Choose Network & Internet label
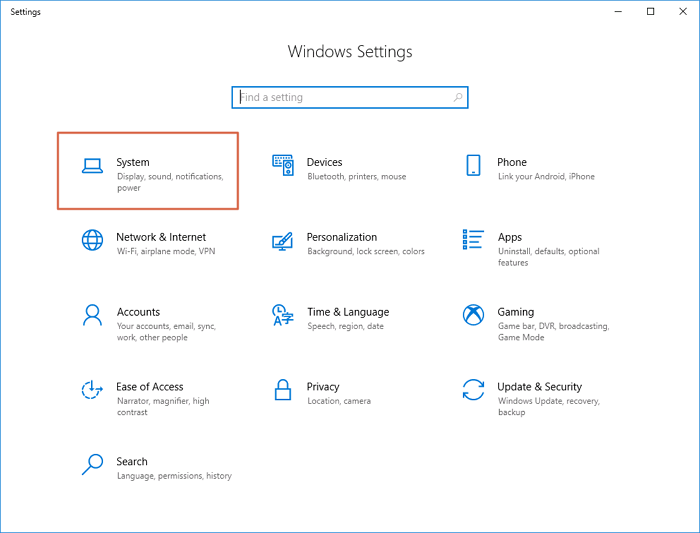Viewport: 700px width, 533px height. point(161,237)
